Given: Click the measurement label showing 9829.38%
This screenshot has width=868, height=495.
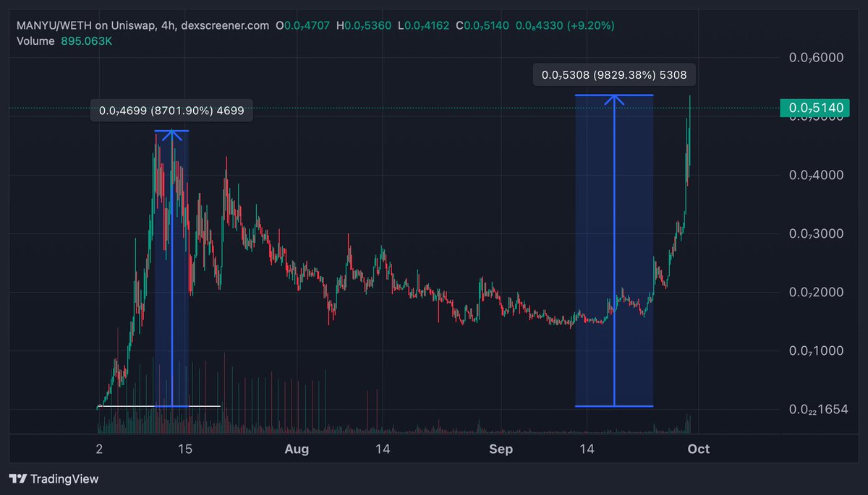Looking at the screenshot, I should (x=614, y=74).
